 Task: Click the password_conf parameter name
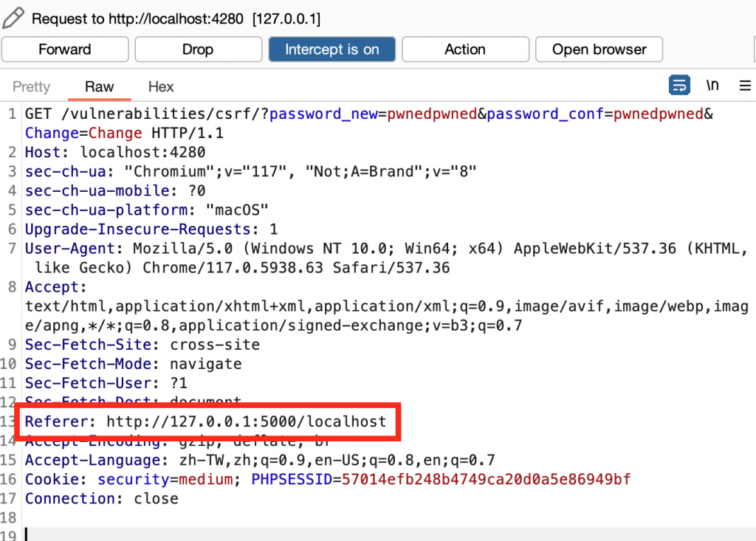tap(545, 114)
